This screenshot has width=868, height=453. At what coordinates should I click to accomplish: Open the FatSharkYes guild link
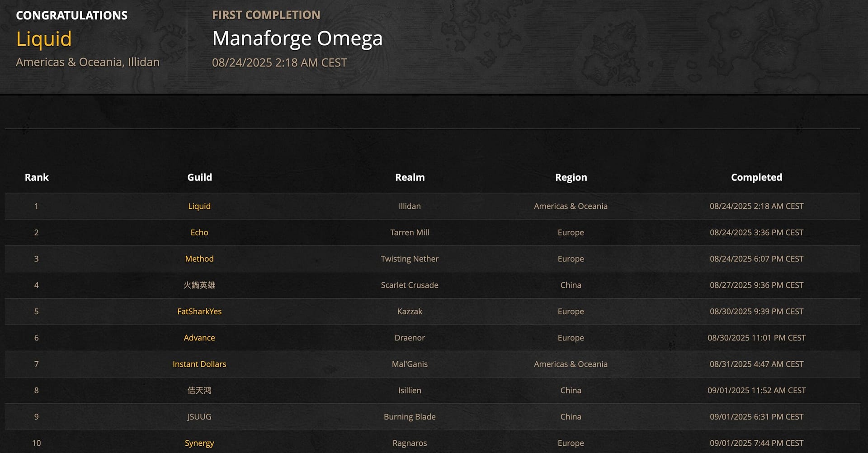pyautogui.click(x=199, y=311)
